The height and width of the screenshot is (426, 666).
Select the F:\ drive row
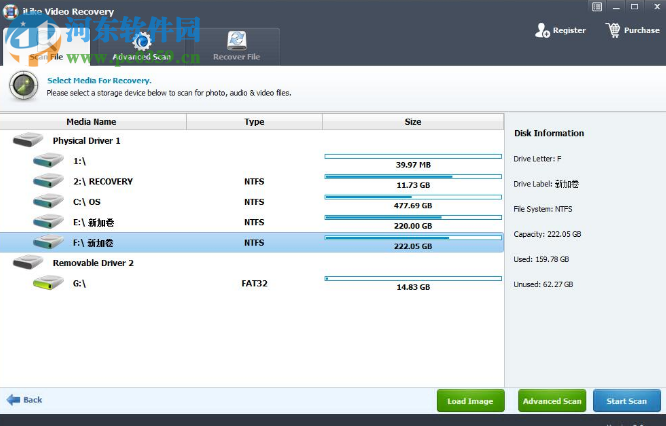tap(250, 242)
